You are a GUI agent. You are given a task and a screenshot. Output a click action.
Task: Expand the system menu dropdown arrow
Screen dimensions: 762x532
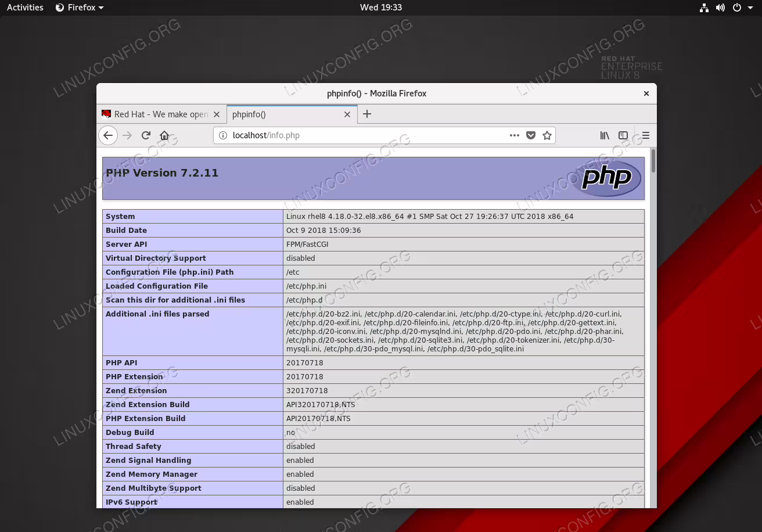[x=750, y=8]
